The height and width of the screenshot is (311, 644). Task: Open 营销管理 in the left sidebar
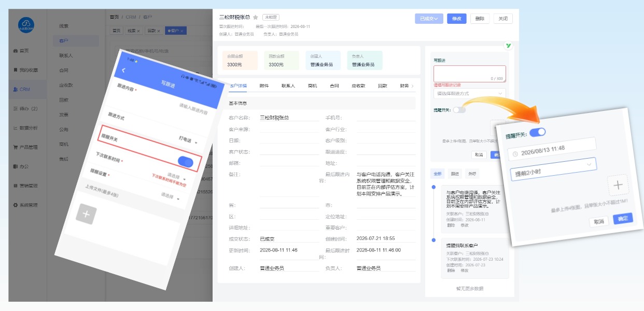(29, 186)
